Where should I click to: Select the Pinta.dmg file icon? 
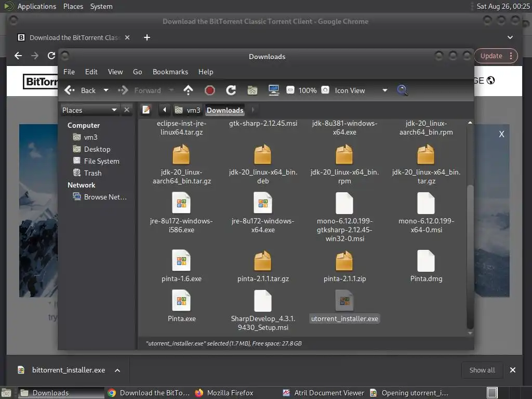coord(425,261)
